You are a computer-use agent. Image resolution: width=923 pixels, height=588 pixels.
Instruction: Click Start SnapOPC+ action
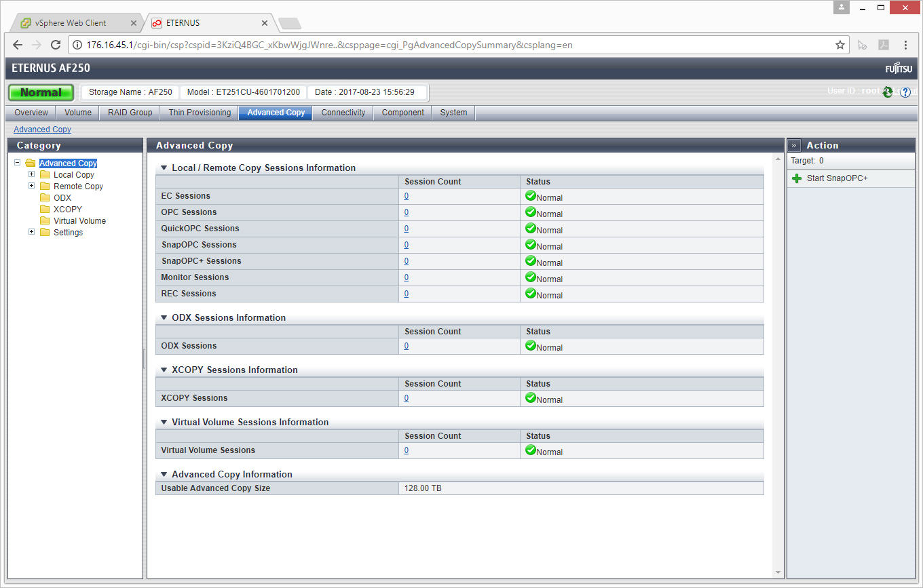click(837, 178)
